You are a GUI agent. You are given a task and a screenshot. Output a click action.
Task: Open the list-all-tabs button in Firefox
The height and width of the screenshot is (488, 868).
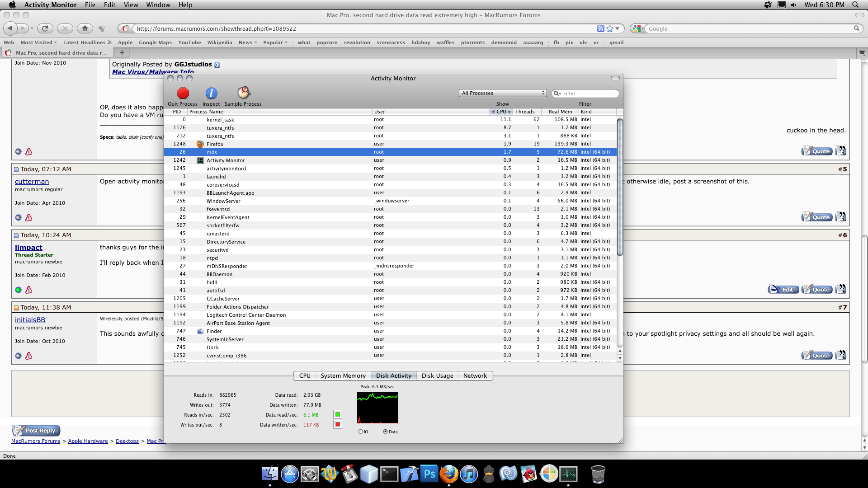[862, 53]
